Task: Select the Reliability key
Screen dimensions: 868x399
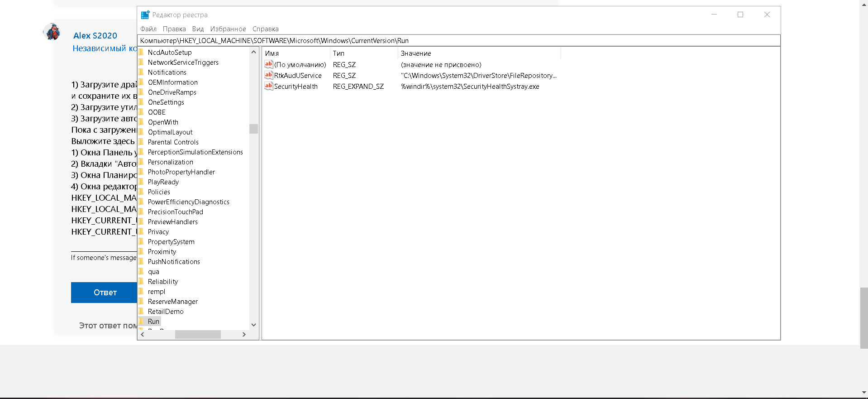Action: click(x=162, y=282)
